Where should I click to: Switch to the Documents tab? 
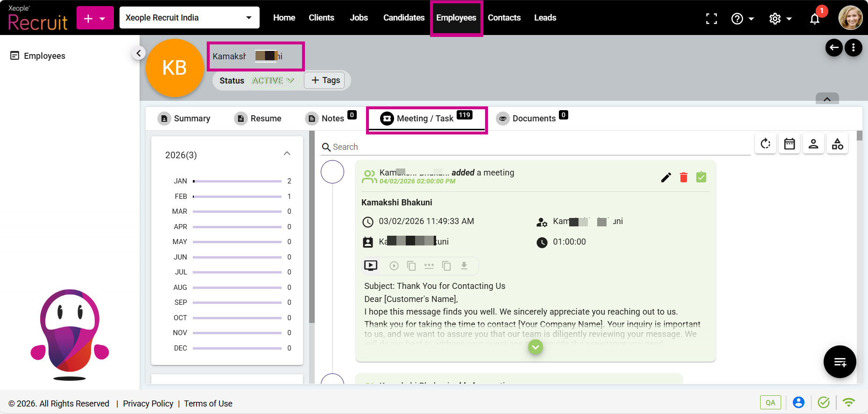(533, 119)
